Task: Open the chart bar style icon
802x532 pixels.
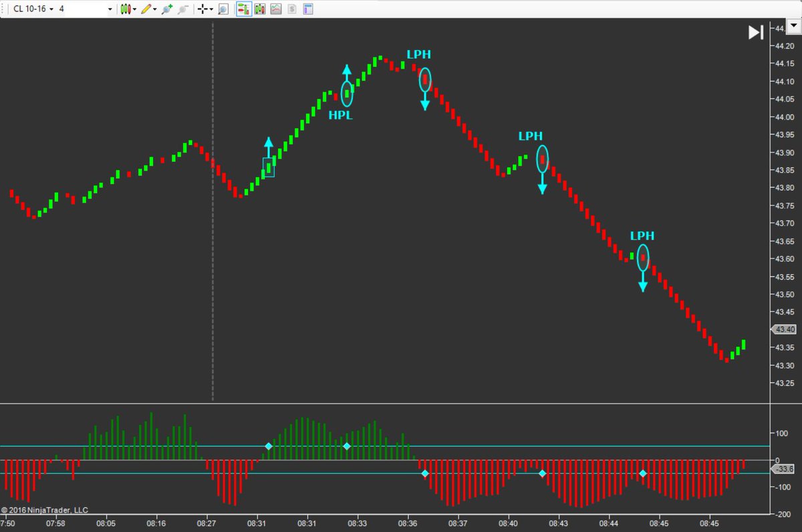Action: tap(125, 9)
